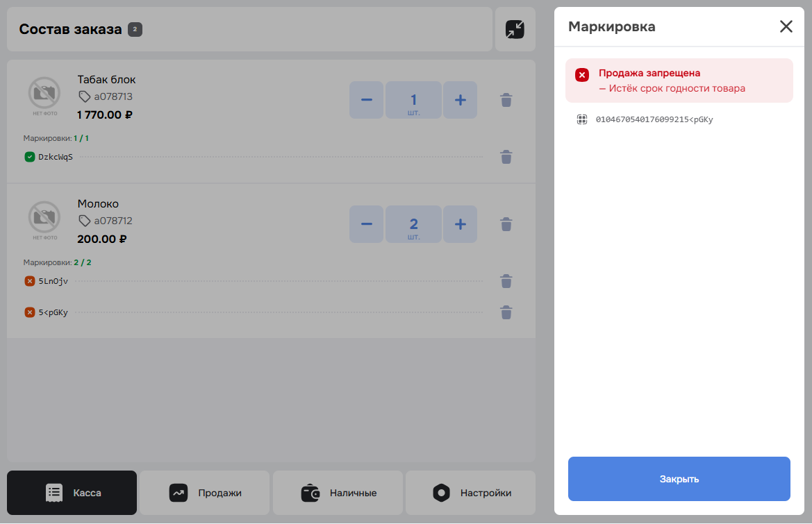Click the Маркировки 1 / 1 counter
The height and width of the screenshot is (524, 812).
pos(56,138)
